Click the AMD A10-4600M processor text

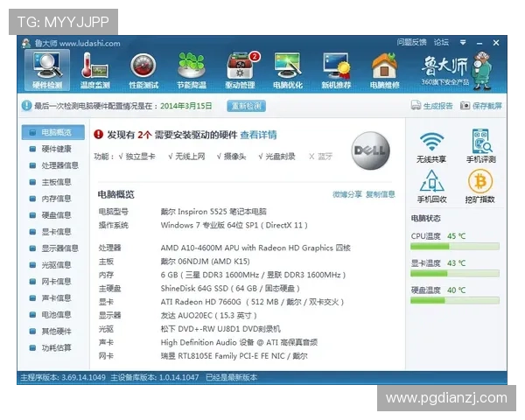[x=255, y=248]
